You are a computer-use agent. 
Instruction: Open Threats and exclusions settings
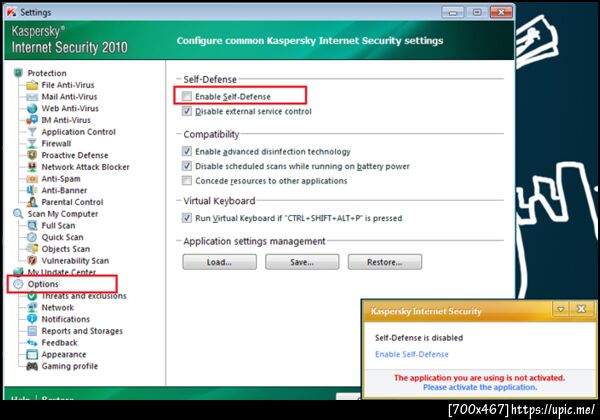click(x=84, y=296)
